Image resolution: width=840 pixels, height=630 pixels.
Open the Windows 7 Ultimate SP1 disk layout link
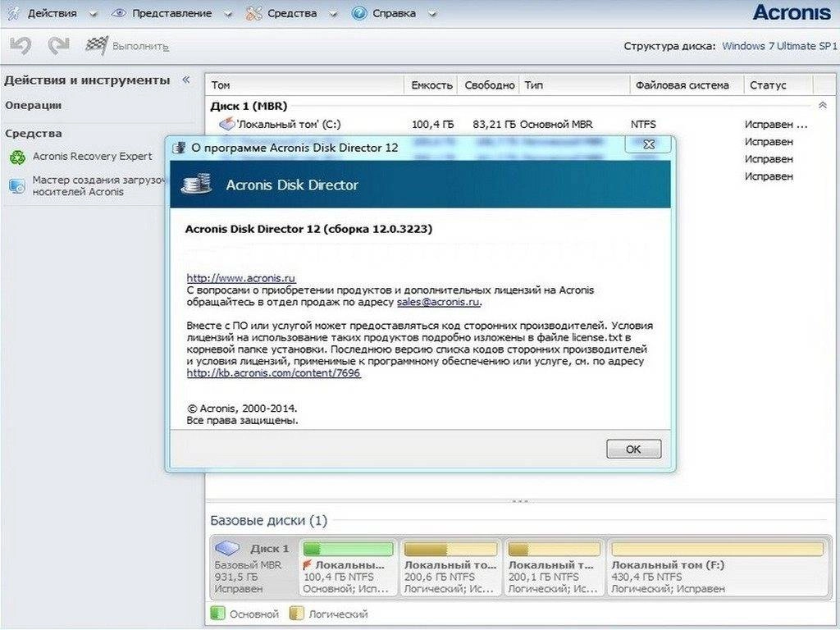pyautogui.click(x=779, y=46)
